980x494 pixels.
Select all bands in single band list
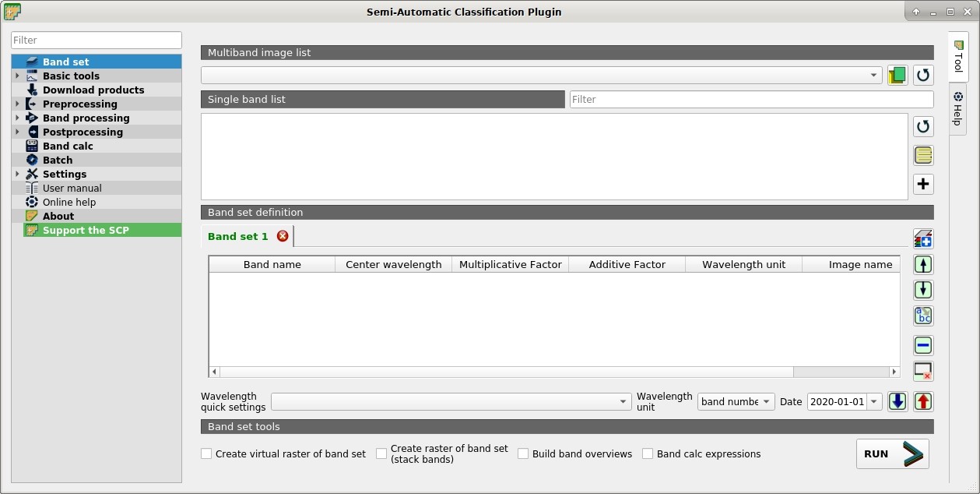click(x=923, y=156)
